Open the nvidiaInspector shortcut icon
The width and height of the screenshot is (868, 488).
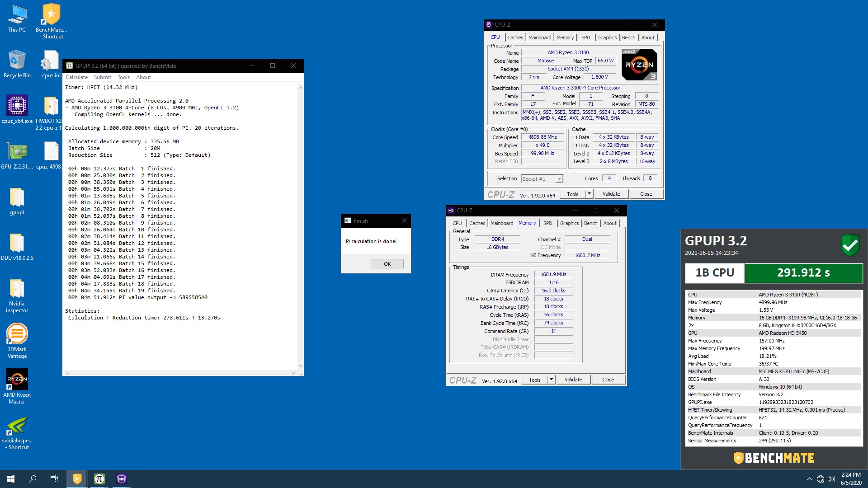pos(17,433)
